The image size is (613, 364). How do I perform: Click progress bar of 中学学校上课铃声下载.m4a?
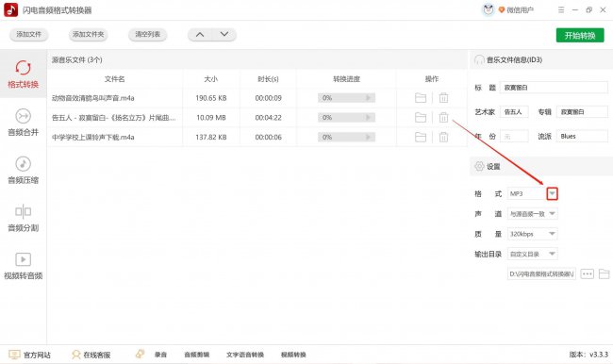(346, 137)
